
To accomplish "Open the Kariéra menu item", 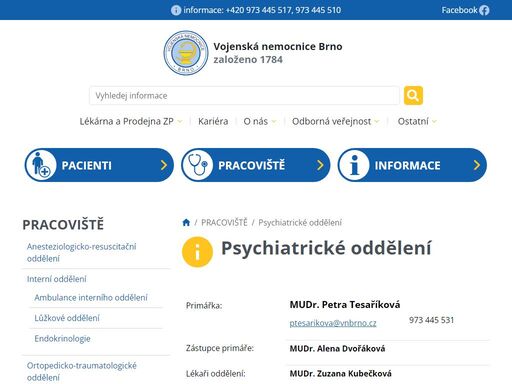I will tap(213, 121).
